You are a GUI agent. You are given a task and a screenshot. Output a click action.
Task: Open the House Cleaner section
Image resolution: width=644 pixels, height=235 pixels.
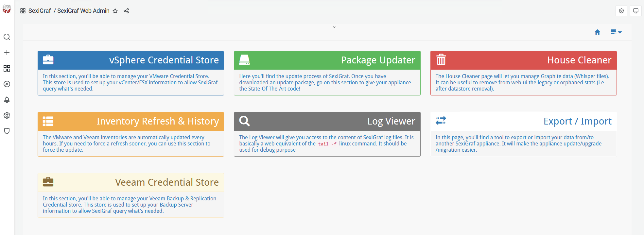click(x=579, y=60)
